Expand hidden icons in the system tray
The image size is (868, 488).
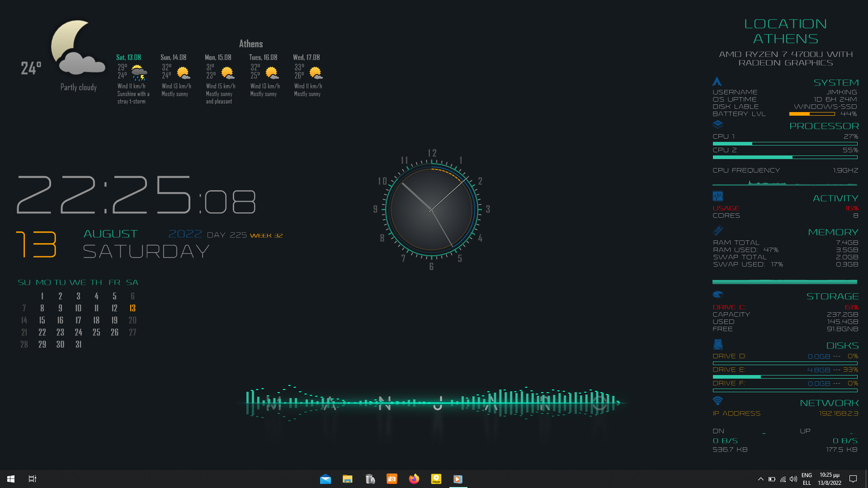[x=761, y=479]
